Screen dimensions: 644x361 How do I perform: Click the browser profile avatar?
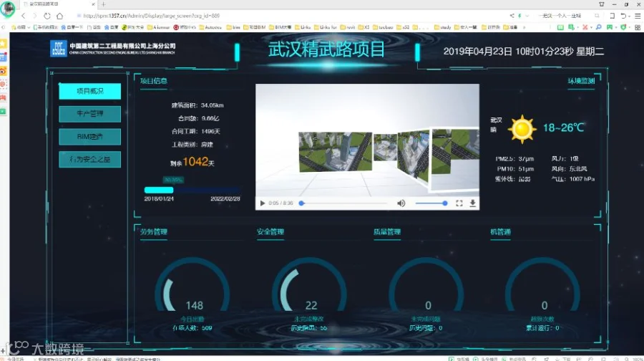7,8
